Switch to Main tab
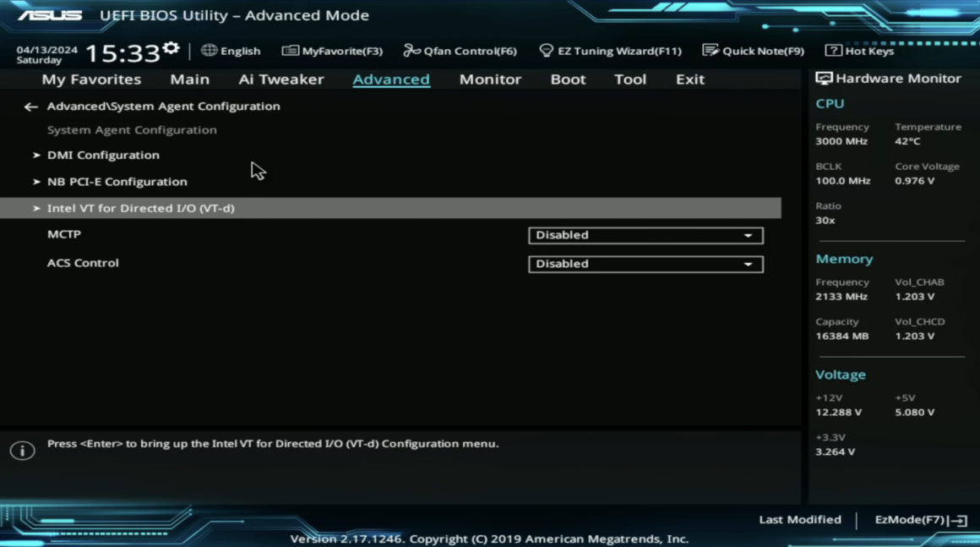This screenshot has width=980, height=547. click(x=189, y=79)
